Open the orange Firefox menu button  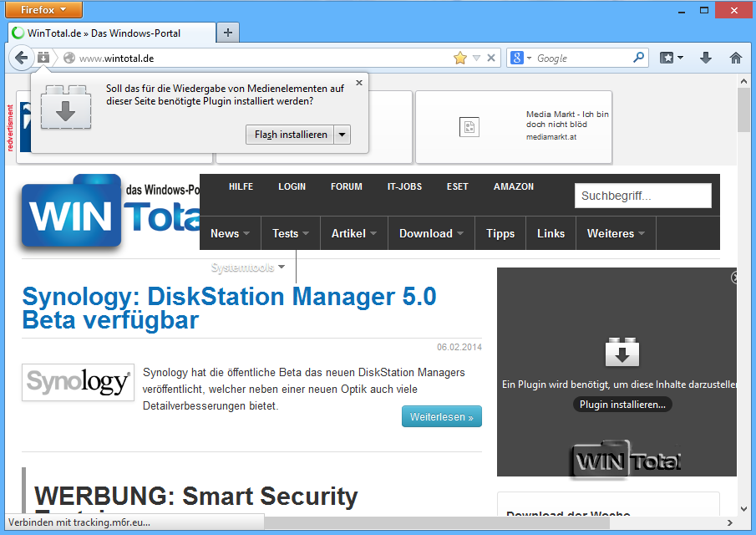click(43, 9)
